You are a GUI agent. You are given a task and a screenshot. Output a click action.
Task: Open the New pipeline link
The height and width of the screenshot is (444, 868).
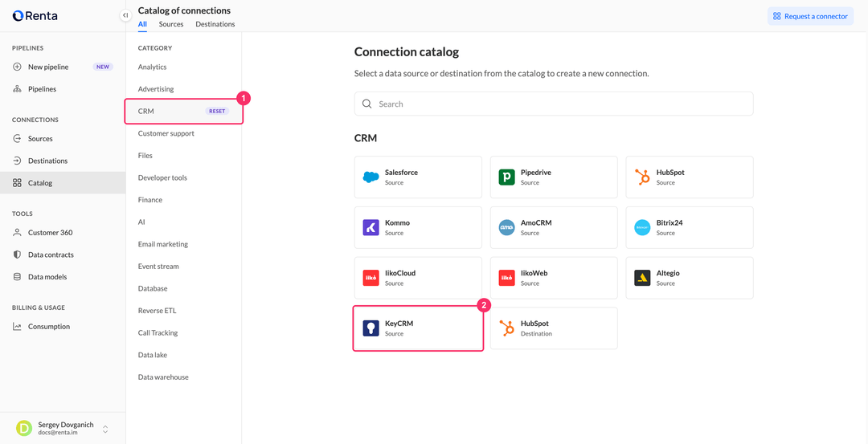[x=48, y=67]
